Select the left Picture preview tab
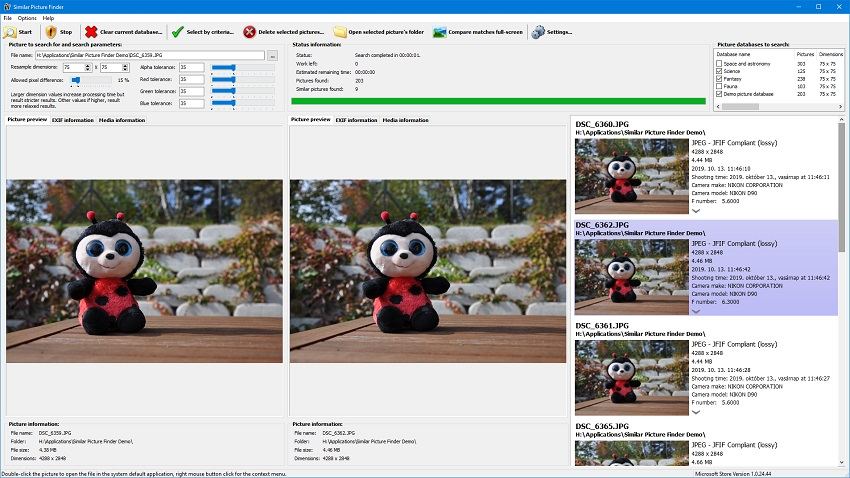Image resolution: width=850 pixels, height=478 pixels. click(x=27, y=119)
